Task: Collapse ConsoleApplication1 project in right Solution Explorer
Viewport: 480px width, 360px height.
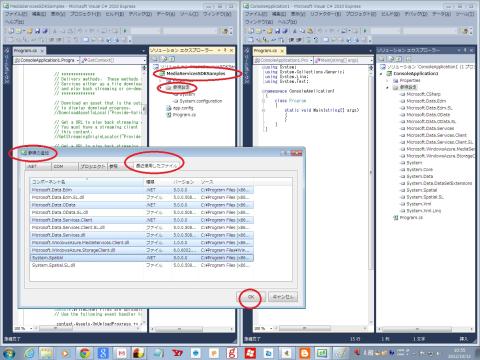Action: pyautogui.click(x=382, y=74)
